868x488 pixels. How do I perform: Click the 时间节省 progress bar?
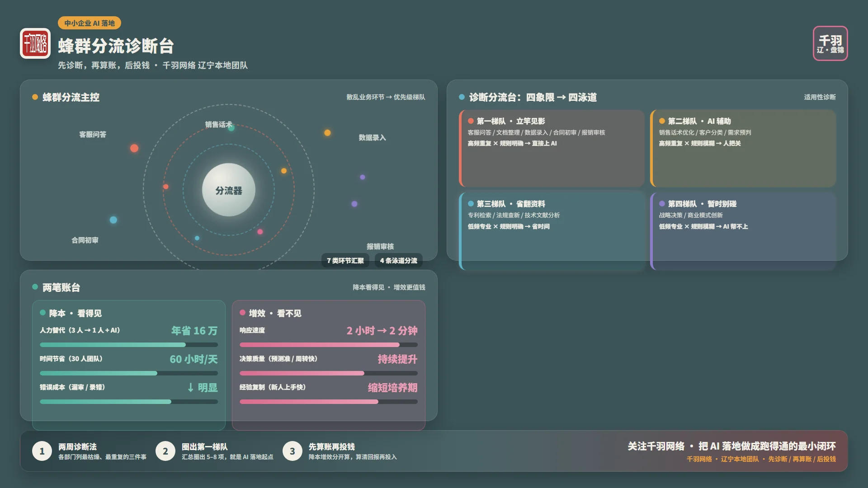[x=129, y=373]
